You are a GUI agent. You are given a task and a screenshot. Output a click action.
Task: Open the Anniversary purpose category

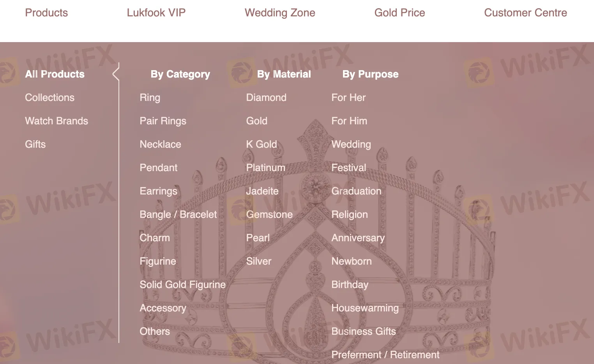coord(358,238)
